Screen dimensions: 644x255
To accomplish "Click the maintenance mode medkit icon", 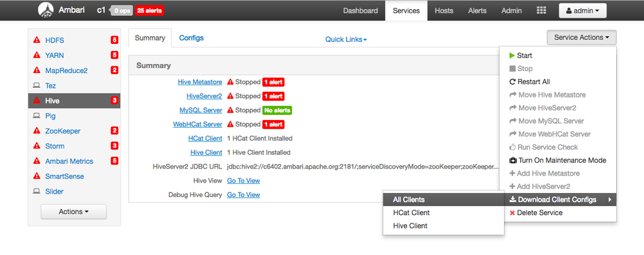I will [x=512, y=160].
